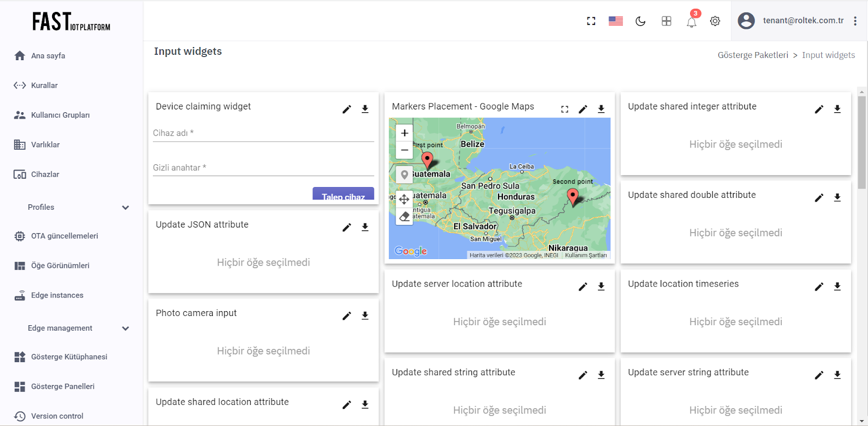Edit Markers Placement Google Maps widget
The height and width of the screenshot is (426, 868).
click(583, 109)
